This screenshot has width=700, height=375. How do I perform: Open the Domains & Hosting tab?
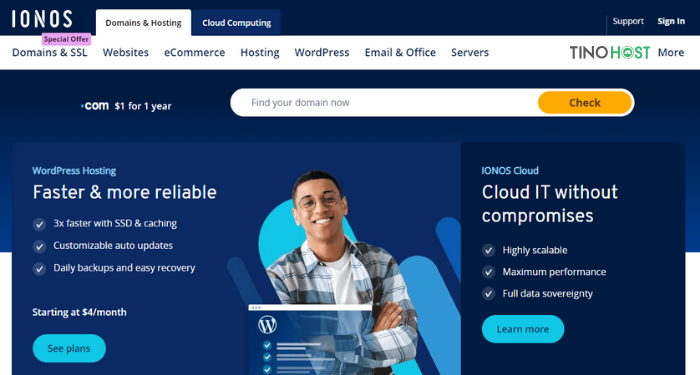(143, 23)
